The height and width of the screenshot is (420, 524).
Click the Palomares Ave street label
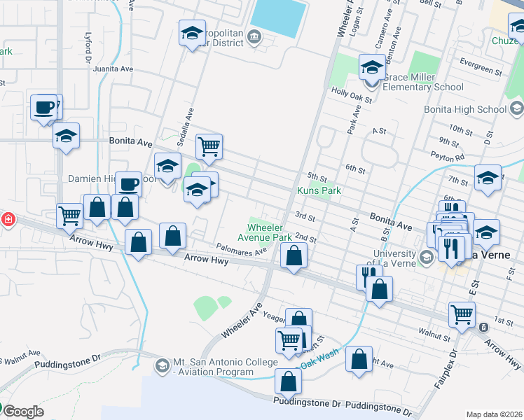[242, 250]
